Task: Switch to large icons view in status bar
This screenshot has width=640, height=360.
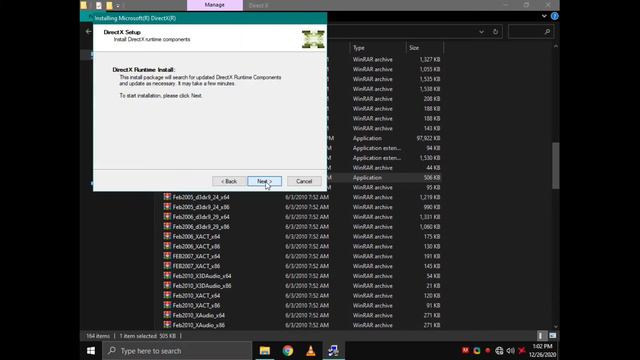Action: [x=552, y=336]
